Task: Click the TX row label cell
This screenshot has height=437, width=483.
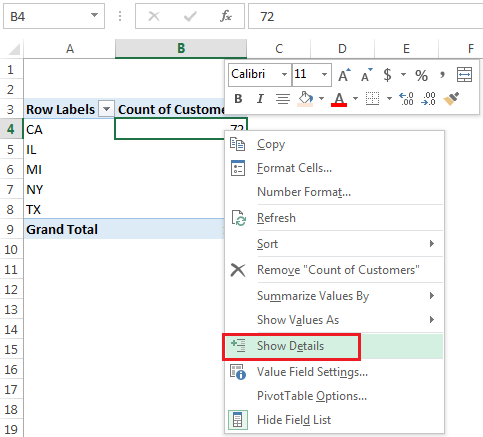Action: coord(69,209)
